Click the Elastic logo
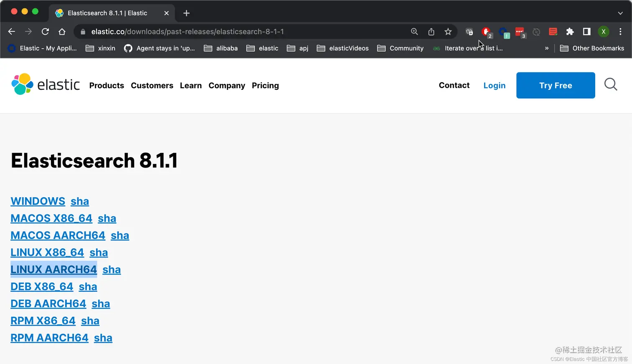This screenshot has width=632, height=364. (46, 84)
